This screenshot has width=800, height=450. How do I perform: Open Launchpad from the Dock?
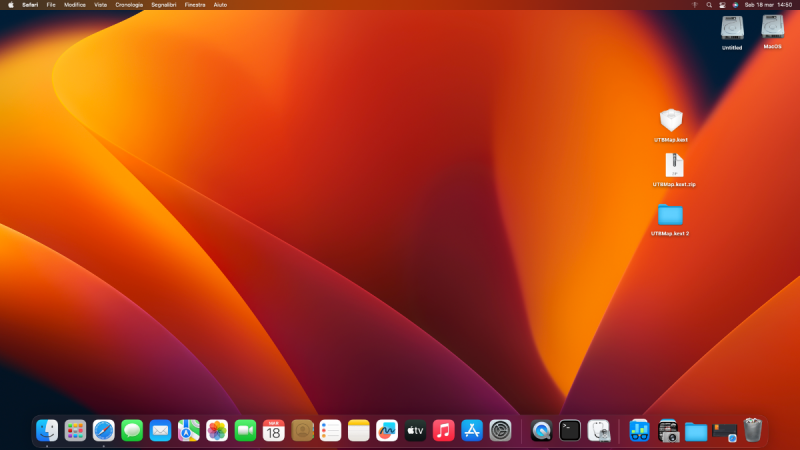[75, 430]
